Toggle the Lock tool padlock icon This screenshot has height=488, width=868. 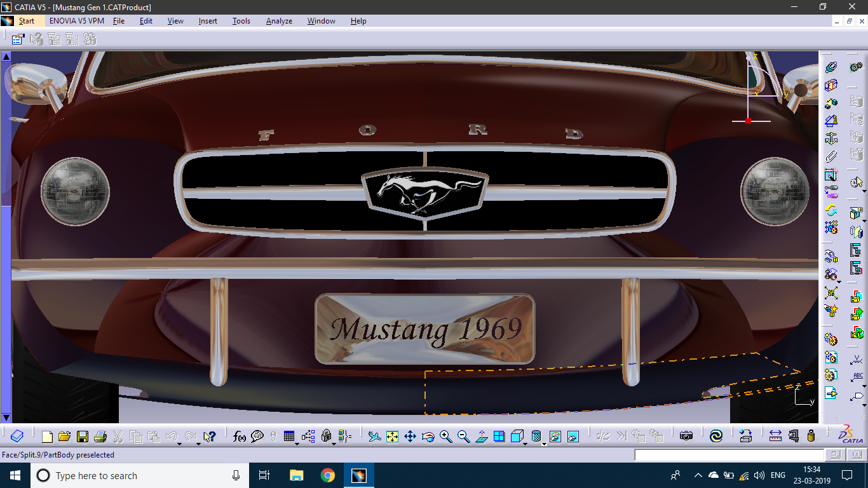[326, 437]
